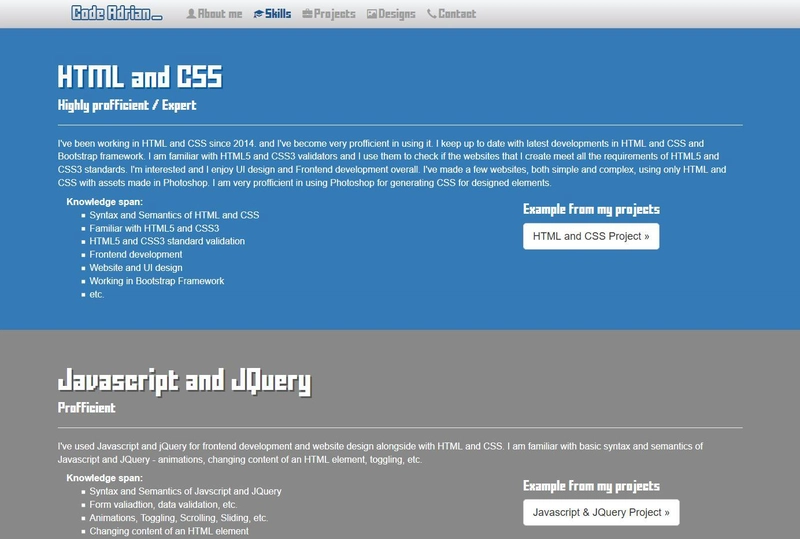
Task: Click Example from my projects under HTML section
Action: point(591,209)
